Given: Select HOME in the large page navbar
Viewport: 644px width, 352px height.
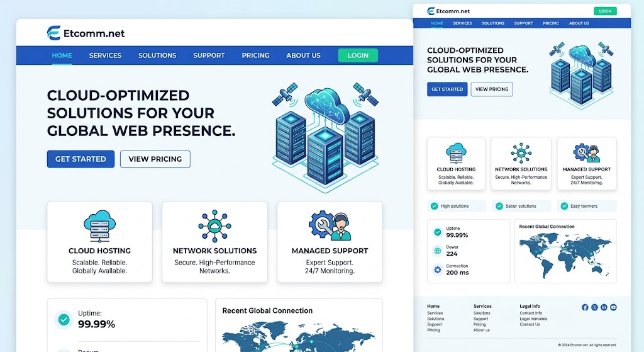Looking at the screenshot, I should [x=62, y=55].
